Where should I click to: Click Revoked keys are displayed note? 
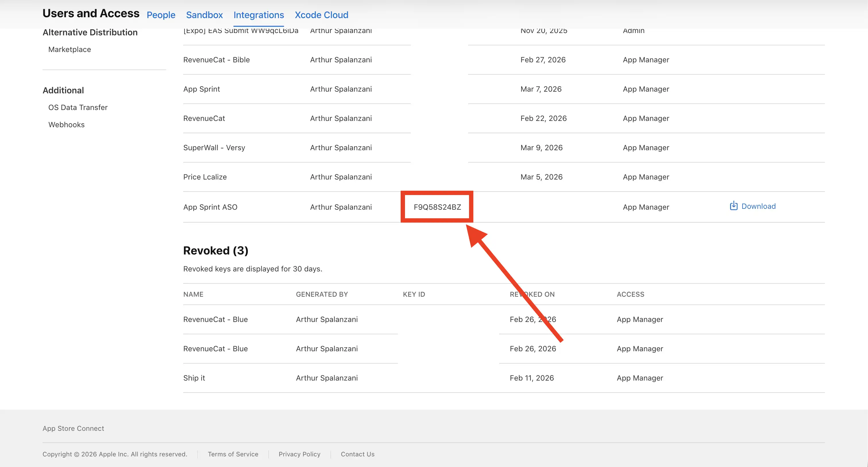click(253, 269)
